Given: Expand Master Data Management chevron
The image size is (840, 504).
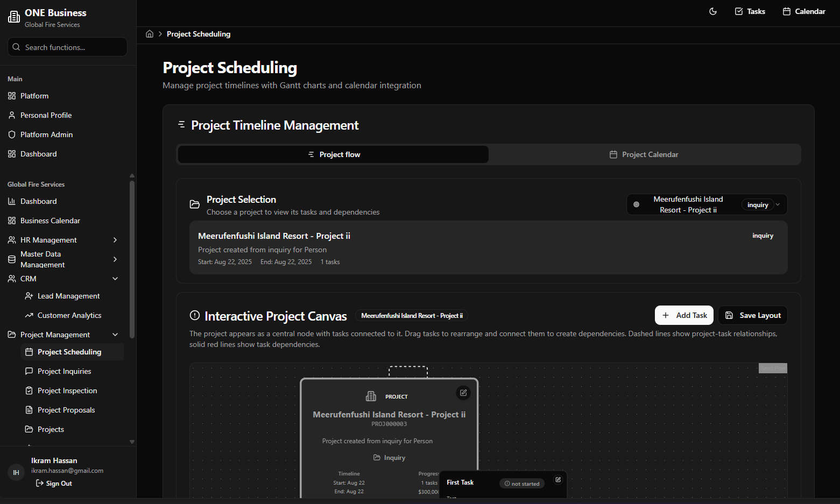Looking at the screenshot, I should coord(115,259).
